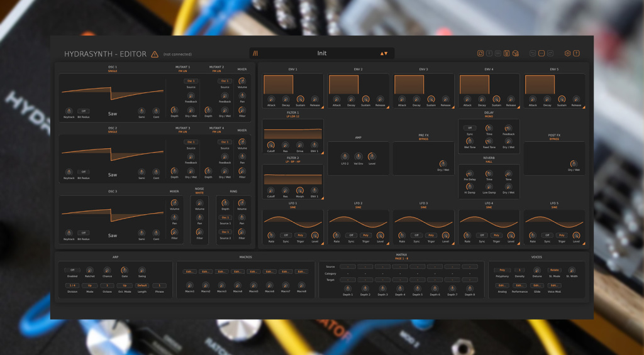
Task: Select Filter 1 LP LDR 12 type label
Action: point(293,117)
